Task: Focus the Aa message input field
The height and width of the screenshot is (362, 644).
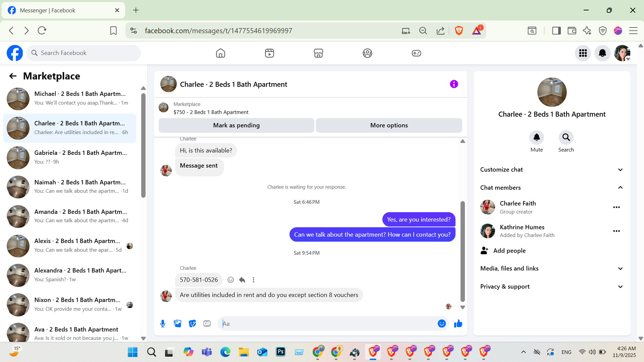Action: [x=327, y=323]
